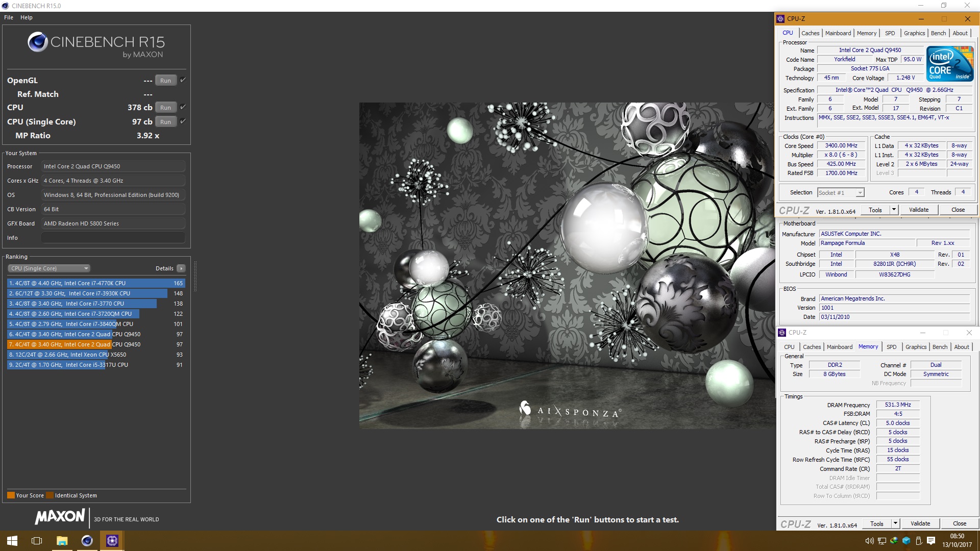Click the Cinebench taskbar icon

click(x=87, y=541)
